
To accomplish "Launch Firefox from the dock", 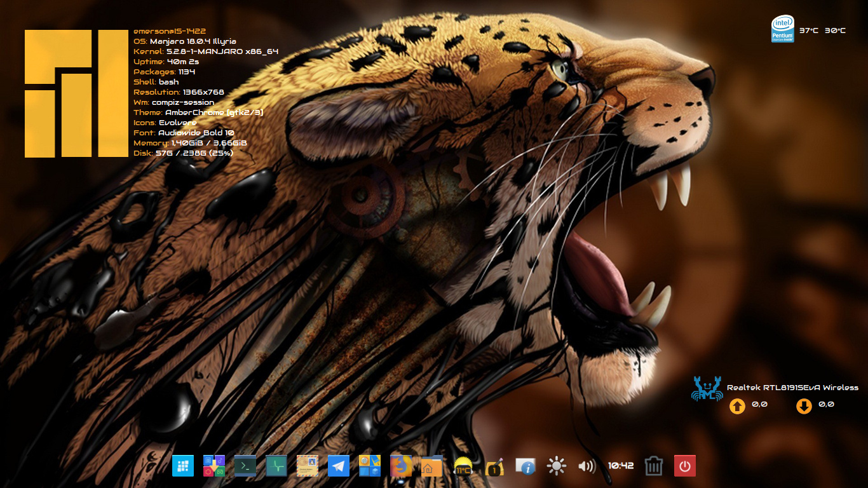I will tap(401, 466).
